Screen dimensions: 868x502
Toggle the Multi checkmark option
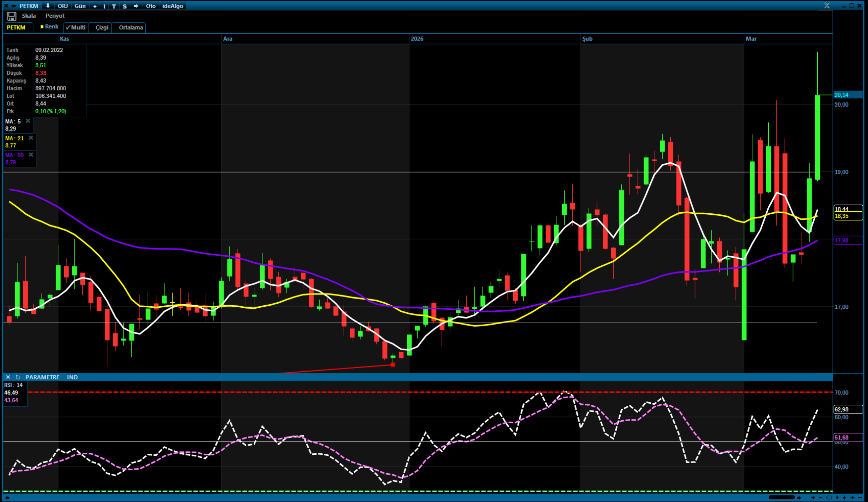click(76, 28)
